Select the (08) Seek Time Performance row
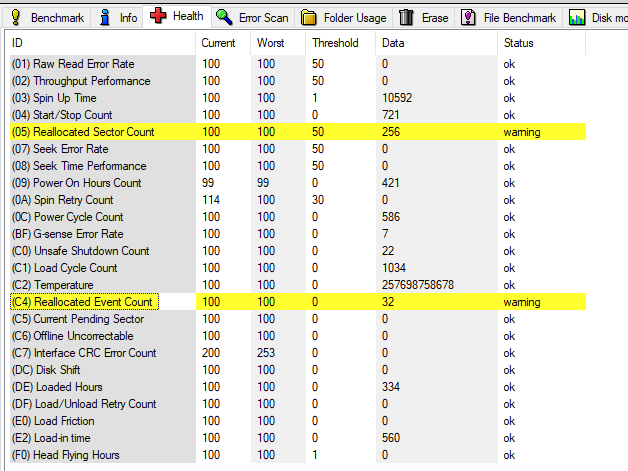The image size is (628, 471). coord(298,166)
